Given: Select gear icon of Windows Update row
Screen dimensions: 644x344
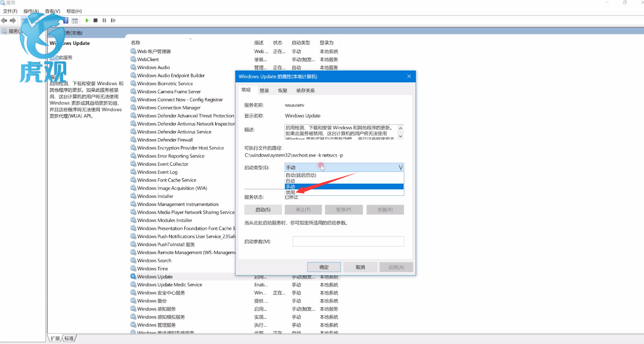Looking at the screenshot, I should 133,277.
